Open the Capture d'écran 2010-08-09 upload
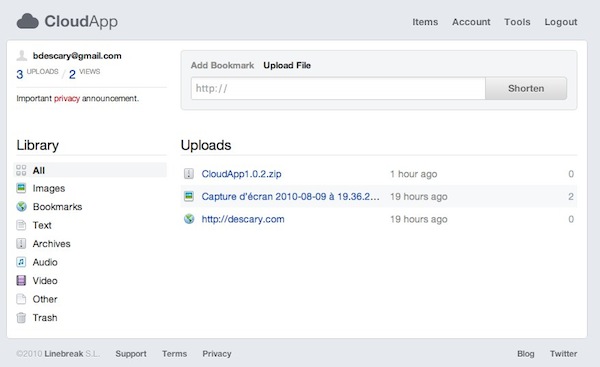600x367 pixels. (290, 196)
